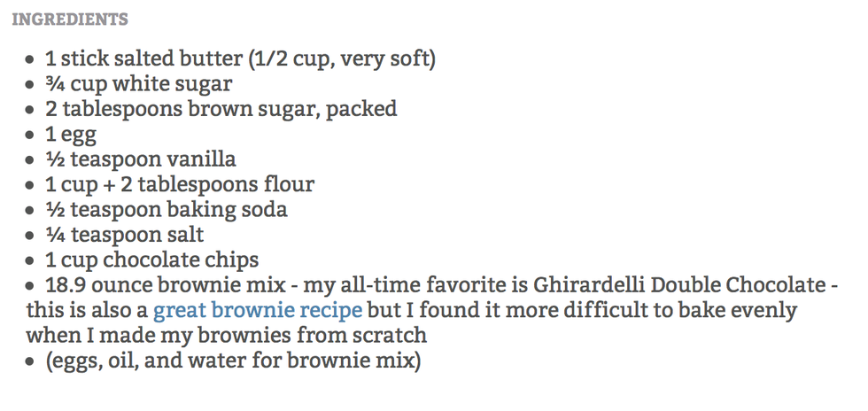Click the bullet before stick salted butter
The image size is (868, 411).
31,61
